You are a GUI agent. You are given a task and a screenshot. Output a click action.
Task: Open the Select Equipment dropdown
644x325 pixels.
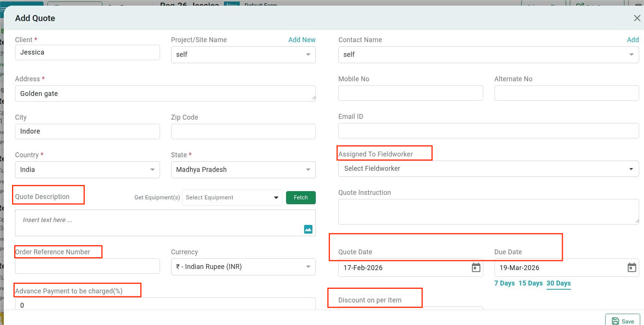point(232,197)
